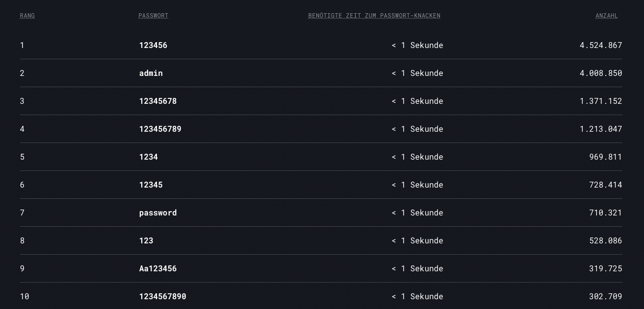
Task: Click the count 302.709 in row 10
Action: [606, 296]
